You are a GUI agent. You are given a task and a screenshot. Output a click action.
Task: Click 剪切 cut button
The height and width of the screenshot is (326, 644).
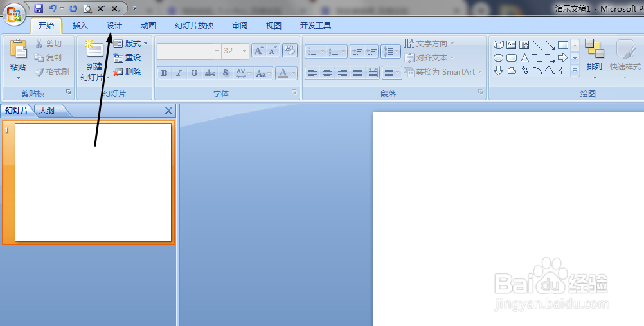(x=49, y=44)
